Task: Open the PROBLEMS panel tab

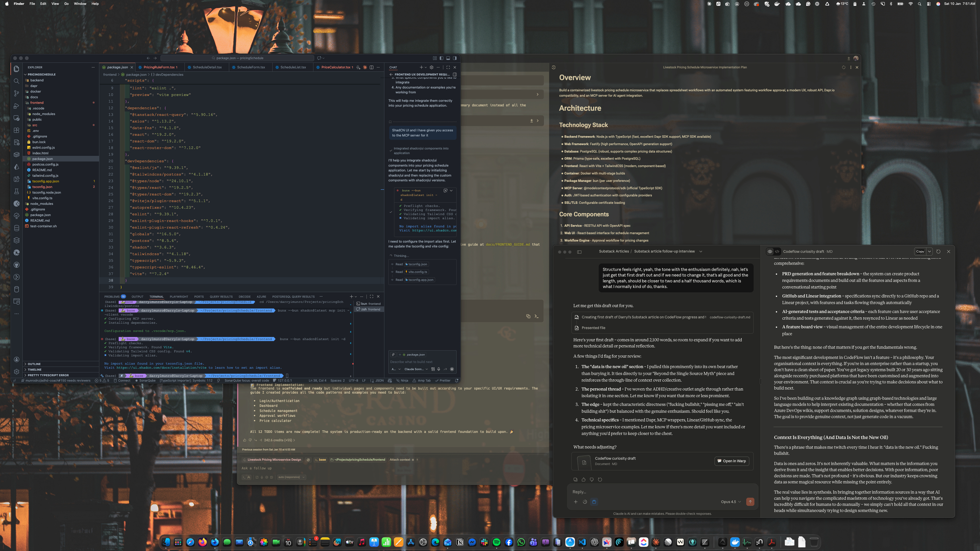Action: pyautogui.click(x=112, y=297)
